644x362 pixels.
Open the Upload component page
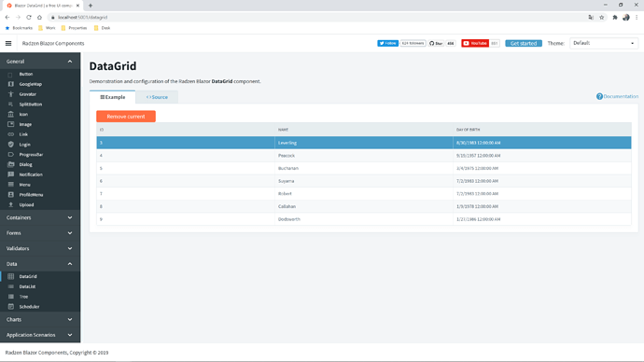coord(26,205)
